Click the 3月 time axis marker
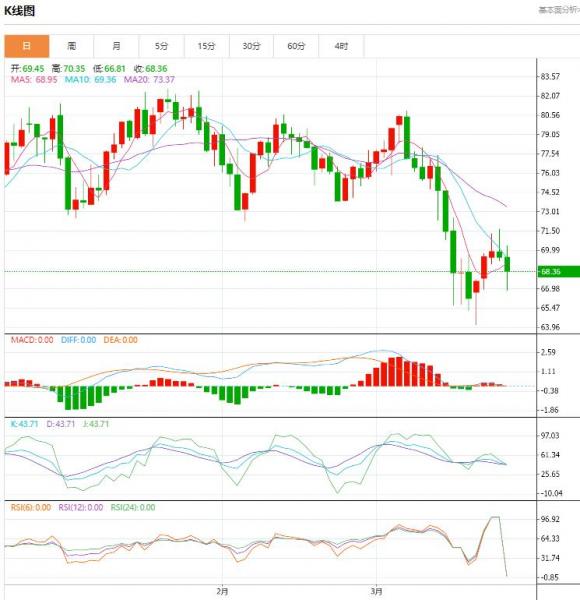The image size is (580, 600). click(x=376, y=591)
